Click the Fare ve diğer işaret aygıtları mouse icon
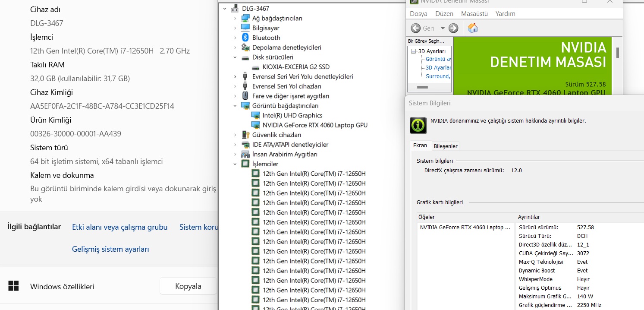 (245, 96)
